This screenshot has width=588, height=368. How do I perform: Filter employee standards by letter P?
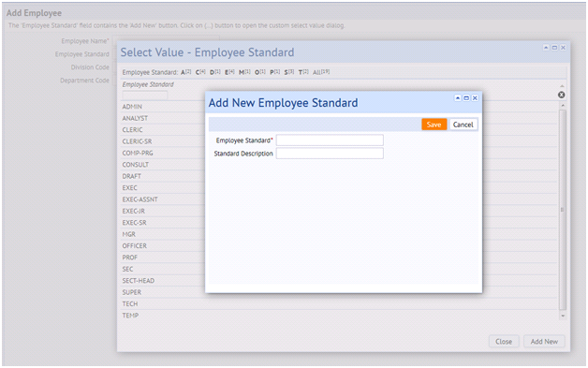point(275,72)
